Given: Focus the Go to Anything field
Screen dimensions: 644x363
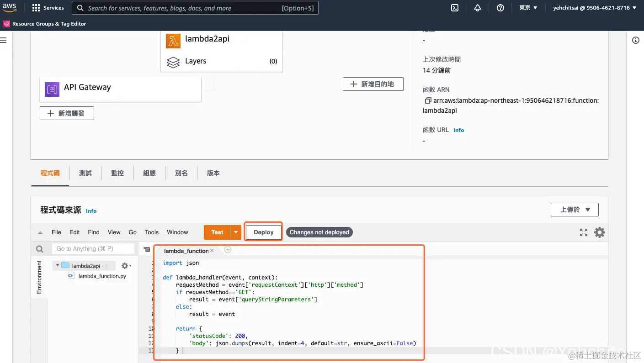Looking at the screenshot, I should pyautogui.click(x=93, y=249).
